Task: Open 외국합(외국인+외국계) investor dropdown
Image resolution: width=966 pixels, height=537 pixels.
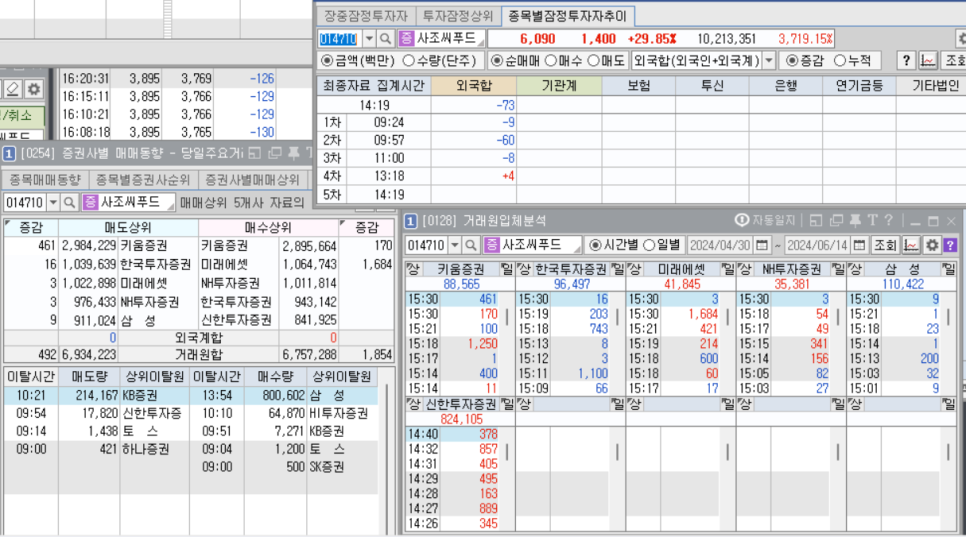Action: point(769,60)
